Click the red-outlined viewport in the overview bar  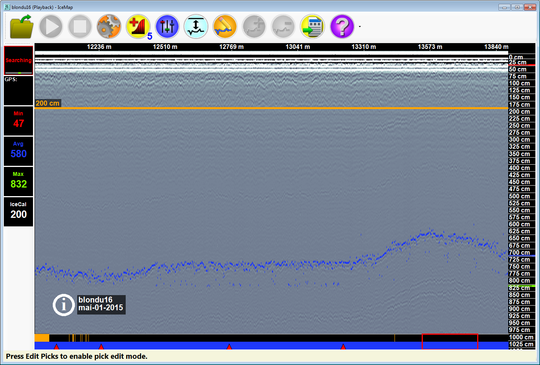(x=450, y=342)
